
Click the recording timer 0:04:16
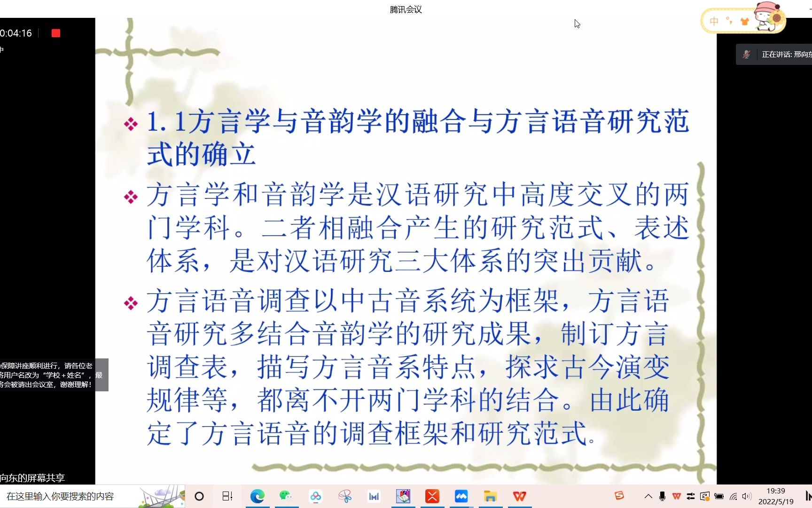16,33
